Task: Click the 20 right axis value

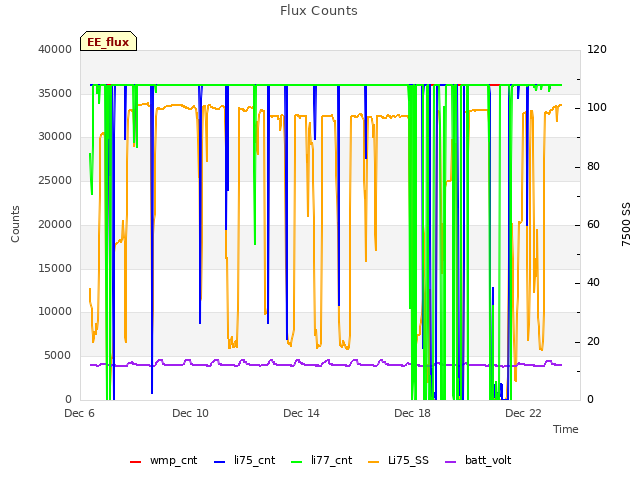Action: pyautogui.click(x=593, y=341)
